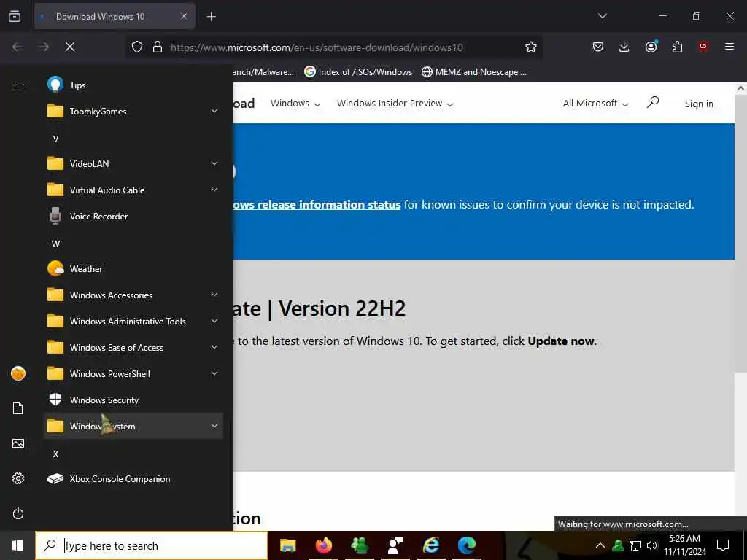
Task: Open network status in system tray
Action: tap(635, 545)
